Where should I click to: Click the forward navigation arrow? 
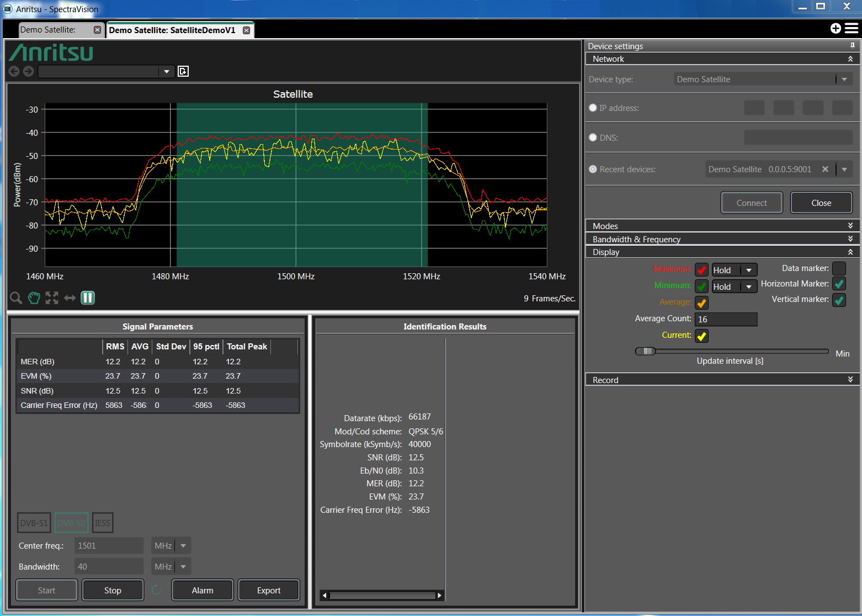click(x=28, y=71)
